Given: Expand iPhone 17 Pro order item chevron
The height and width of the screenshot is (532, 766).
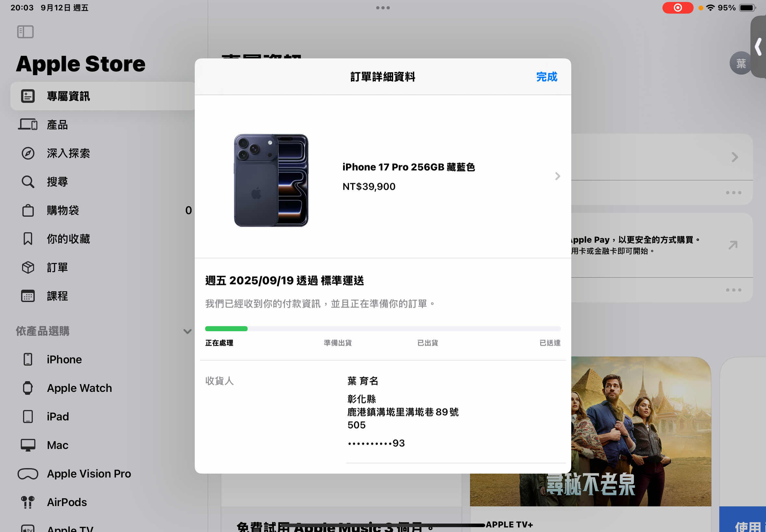Looking at the screenshot, I should click(x=557, y=176).
